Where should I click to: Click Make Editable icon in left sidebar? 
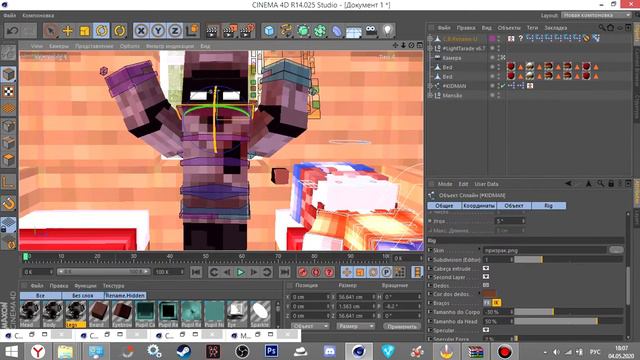tap(9, 53)
